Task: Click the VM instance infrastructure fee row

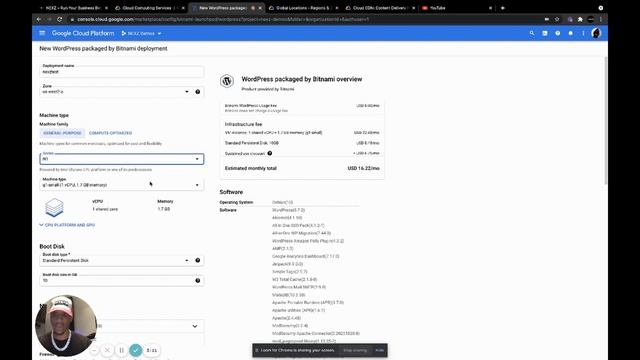Action: click(302, 133)
